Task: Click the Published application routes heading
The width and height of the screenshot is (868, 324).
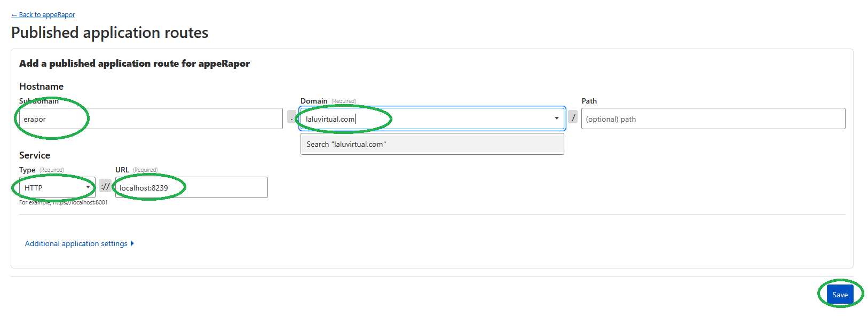Action: click(x=110, y=33)
